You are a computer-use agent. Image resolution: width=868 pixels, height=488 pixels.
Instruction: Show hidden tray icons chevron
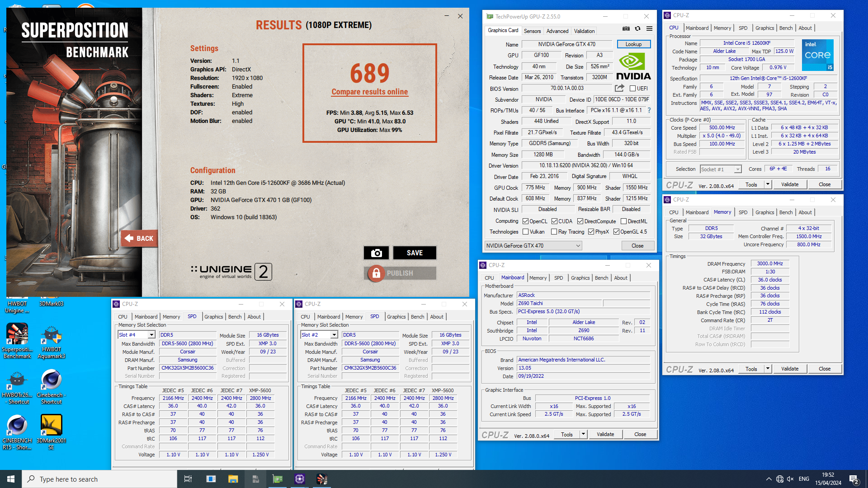769,479
